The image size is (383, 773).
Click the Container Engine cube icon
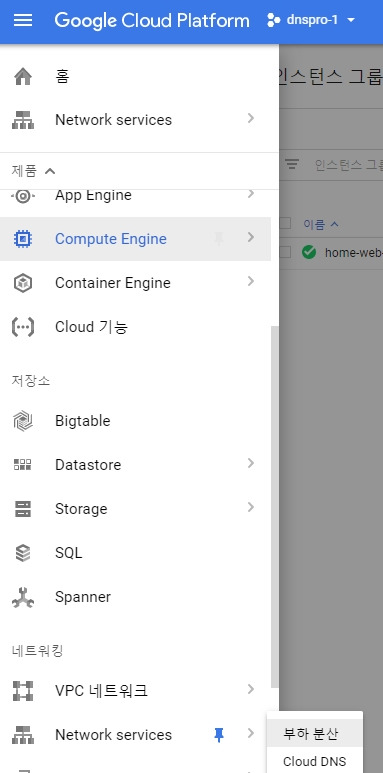pyautogui.click(x=23, y=283)
